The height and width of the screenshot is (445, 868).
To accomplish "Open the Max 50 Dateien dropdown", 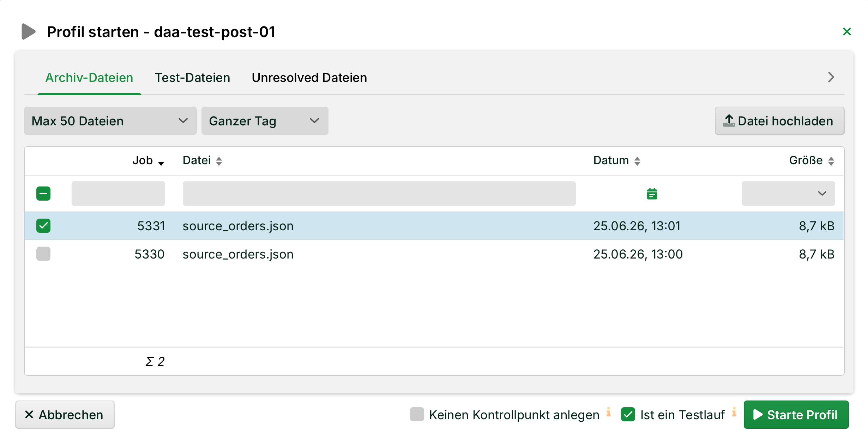I will click(110, 121).
